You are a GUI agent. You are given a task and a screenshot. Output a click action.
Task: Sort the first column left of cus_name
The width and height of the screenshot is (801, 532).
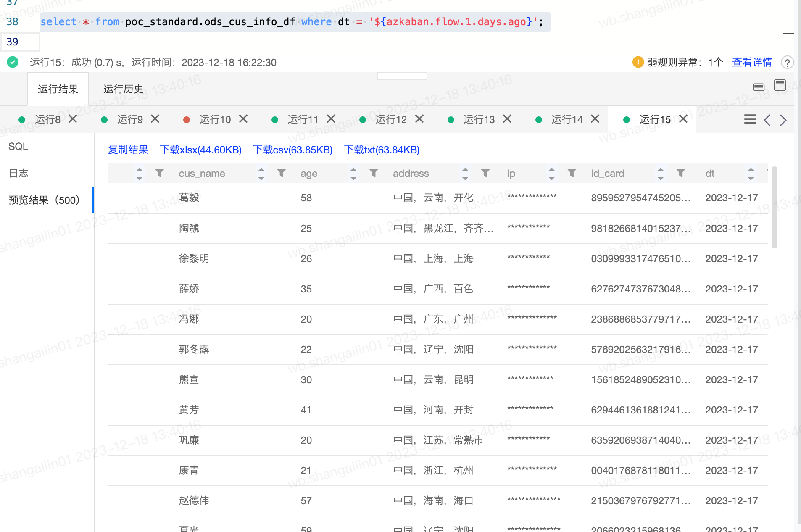(140, 174)
